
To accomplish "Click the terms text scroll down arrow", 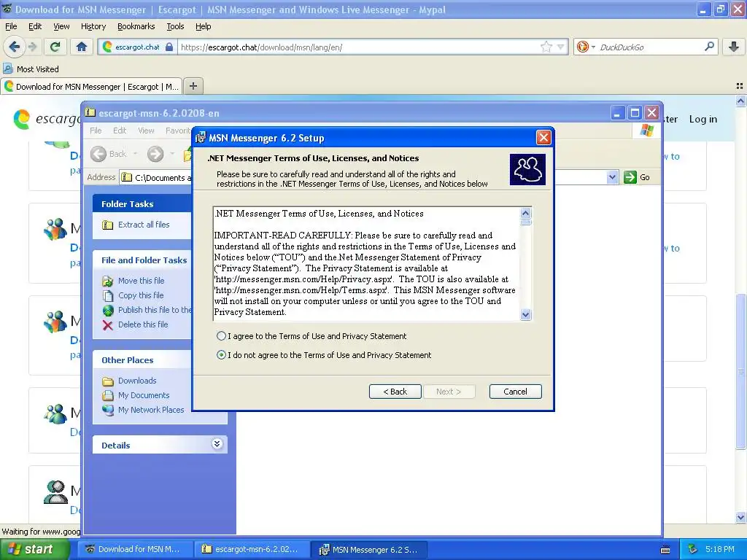I will pos(525,314).
